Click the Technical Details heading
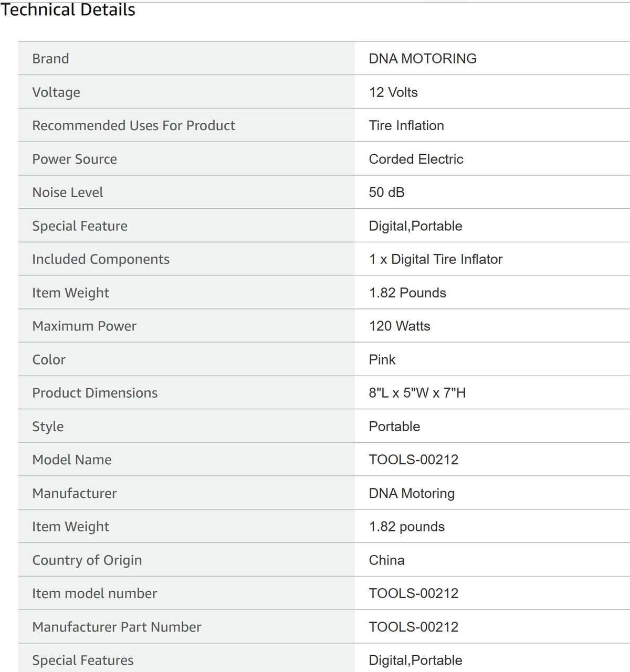 [x=68, y=9]
